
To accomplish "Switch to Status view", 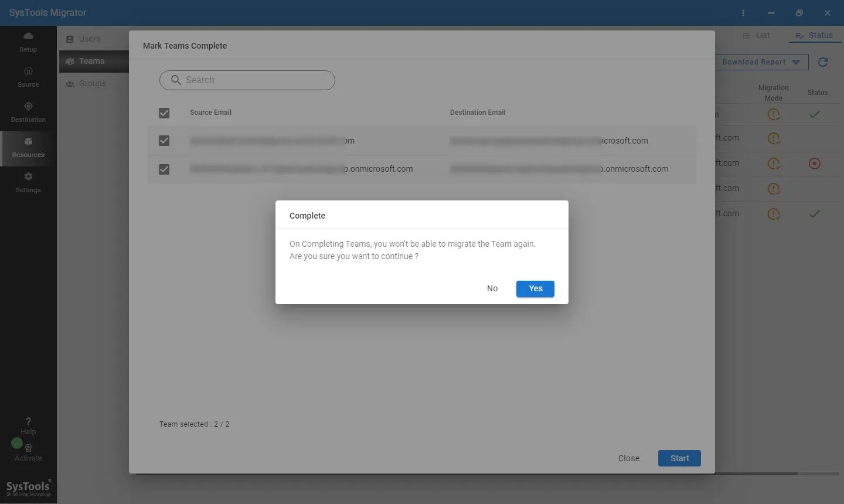I will point(814,35).
